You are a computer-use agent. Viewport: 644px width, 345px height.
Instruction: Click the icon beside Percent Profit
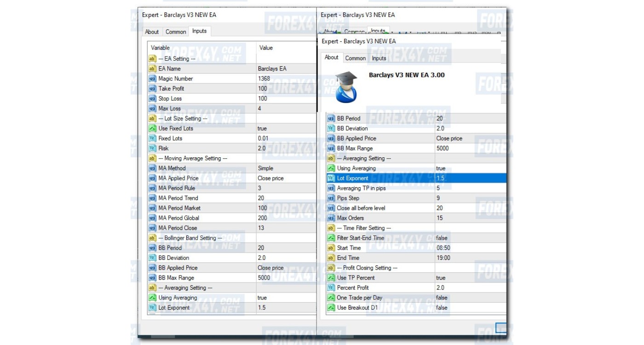pos(331,287)
